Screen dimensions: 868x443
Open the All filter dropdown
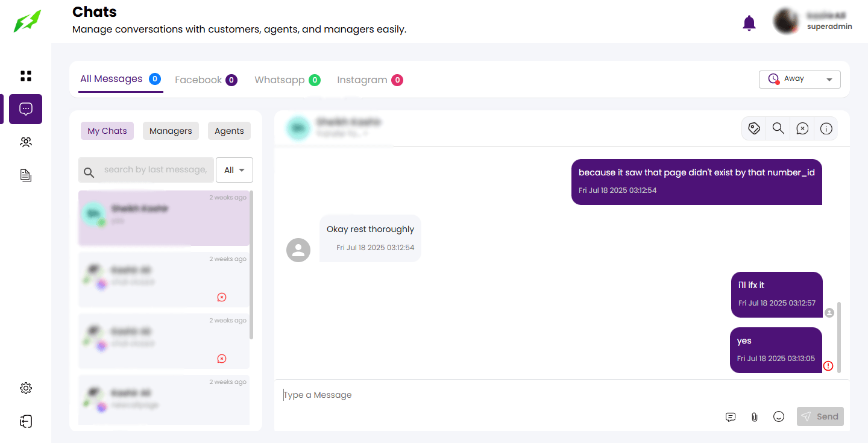(234, 170)
